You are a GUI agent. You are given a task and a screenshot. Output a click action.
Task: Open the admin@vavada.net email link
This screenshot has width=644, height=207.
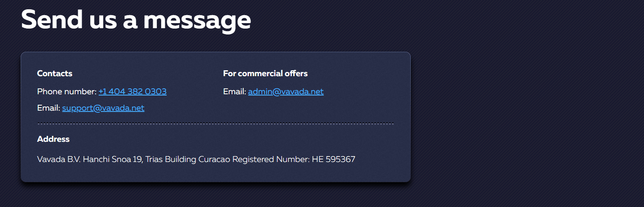click(x=286, y=92)
